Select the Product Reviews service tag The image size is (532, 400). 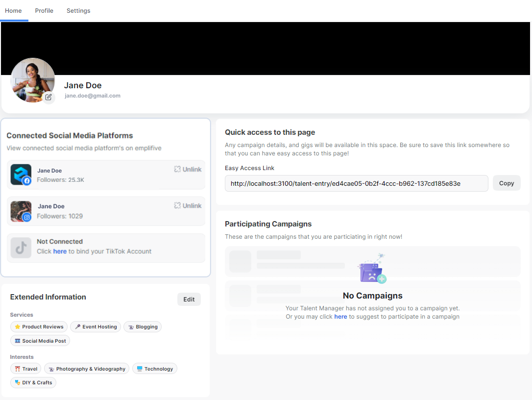coord(39,327)
